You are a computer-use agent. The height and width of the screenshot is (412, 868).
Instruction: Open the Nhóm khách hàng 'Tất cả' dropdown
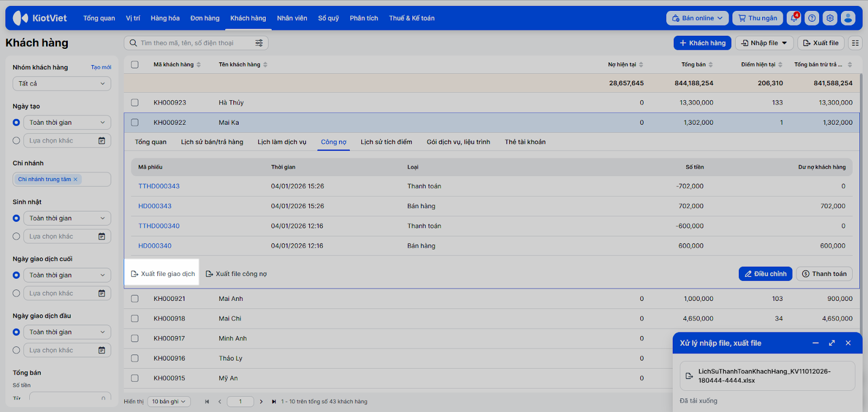[61, 83]
